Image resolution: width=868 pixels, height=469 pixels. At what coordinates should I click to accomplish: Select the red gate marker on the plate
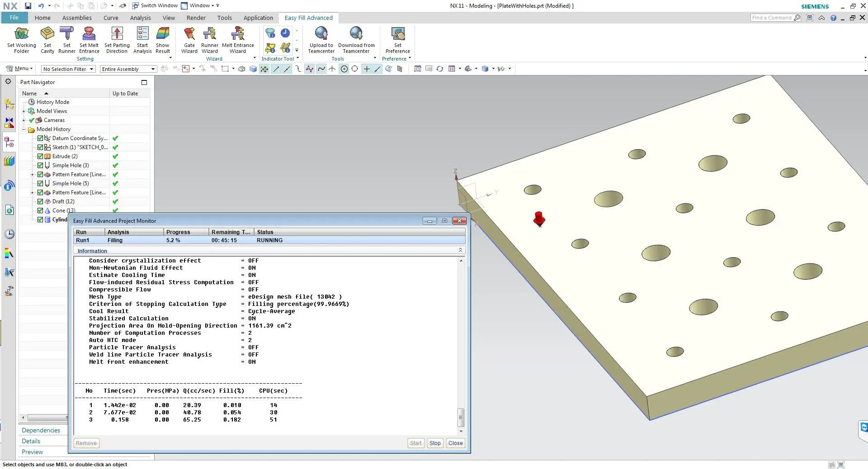click(539, 219)
